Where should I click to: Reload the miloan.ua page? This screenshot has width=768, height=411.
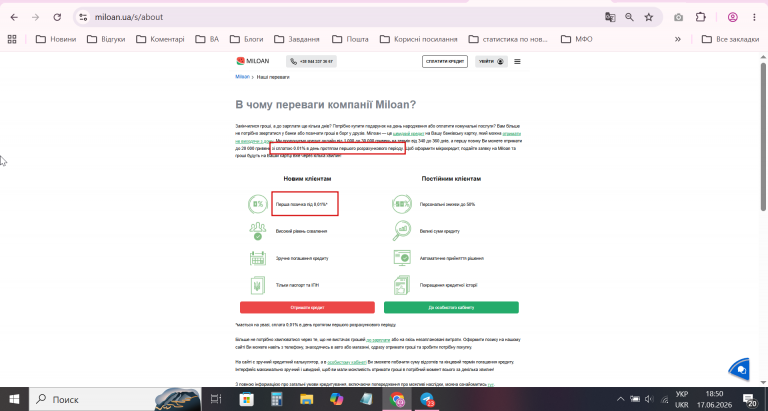(57, 17)
